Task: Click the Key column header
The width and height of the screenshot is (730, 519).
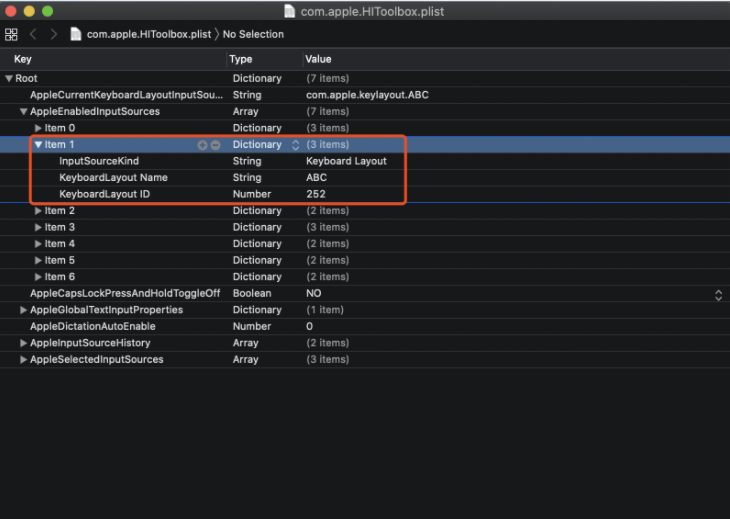Action: (x=23, y=59)
